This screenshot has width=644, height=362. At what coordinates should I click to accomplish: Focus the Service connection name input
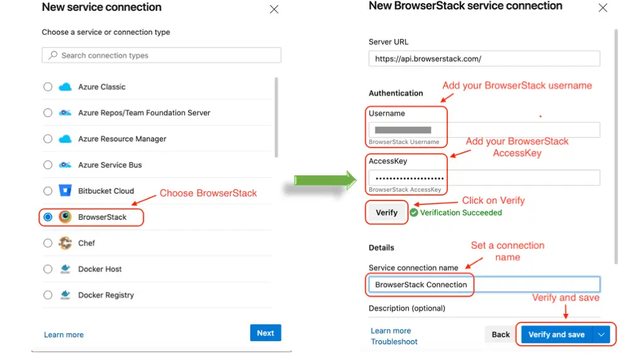pos(484,285)
